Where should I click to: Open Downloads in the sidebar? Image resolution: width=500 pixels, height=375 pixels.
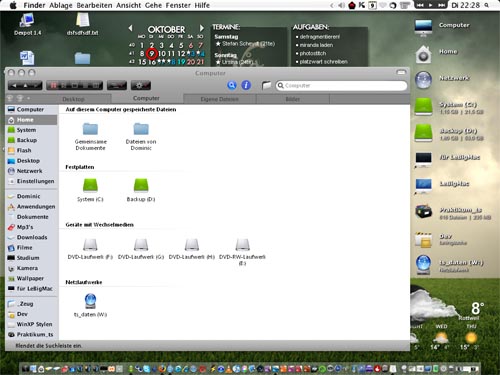pyautogui.click(x=31, y=237)
